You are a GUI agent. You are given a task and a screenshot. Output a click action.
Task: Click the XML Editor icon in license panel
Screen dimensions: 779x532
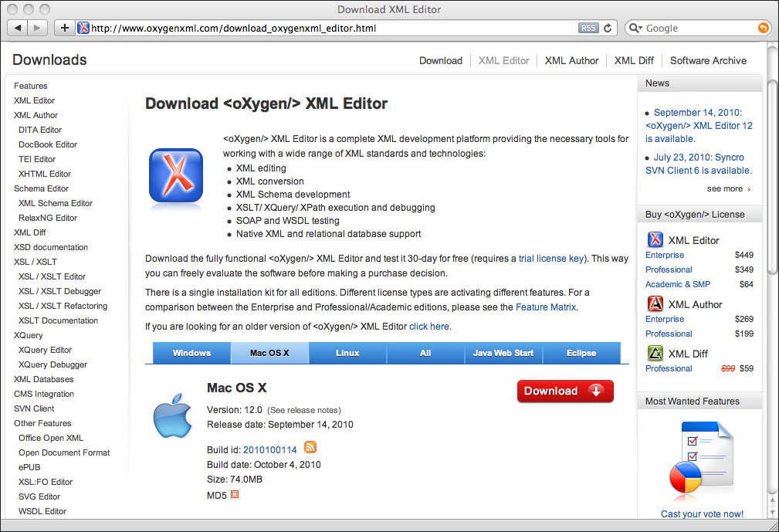[x=655, y=239]
